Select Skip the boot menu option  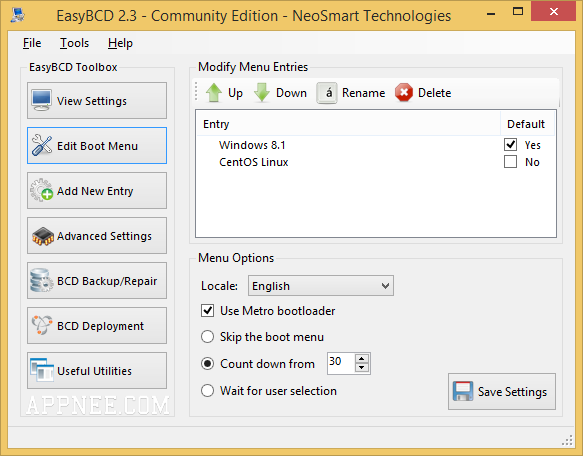pyautogui.click(x=207, y=337)
